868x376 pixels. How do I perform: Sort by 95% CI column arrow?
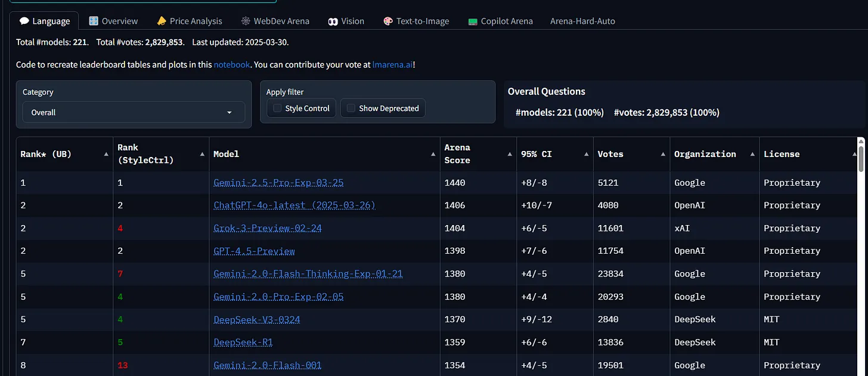(x=586, y=154)
